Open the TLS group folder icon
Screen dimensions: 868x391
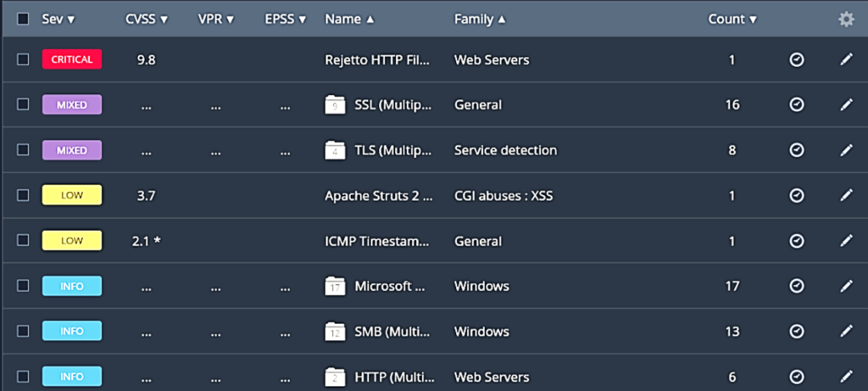click(336, 150)
